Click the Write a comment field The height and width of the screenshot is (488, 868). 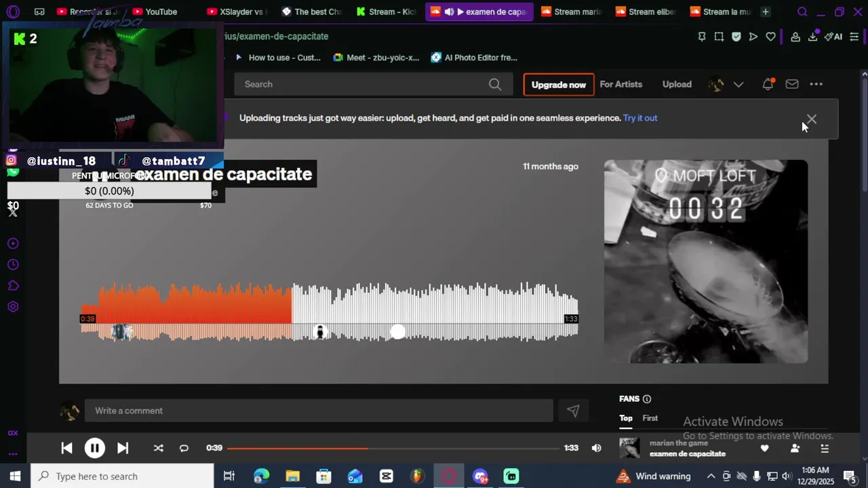click(319, 411)
